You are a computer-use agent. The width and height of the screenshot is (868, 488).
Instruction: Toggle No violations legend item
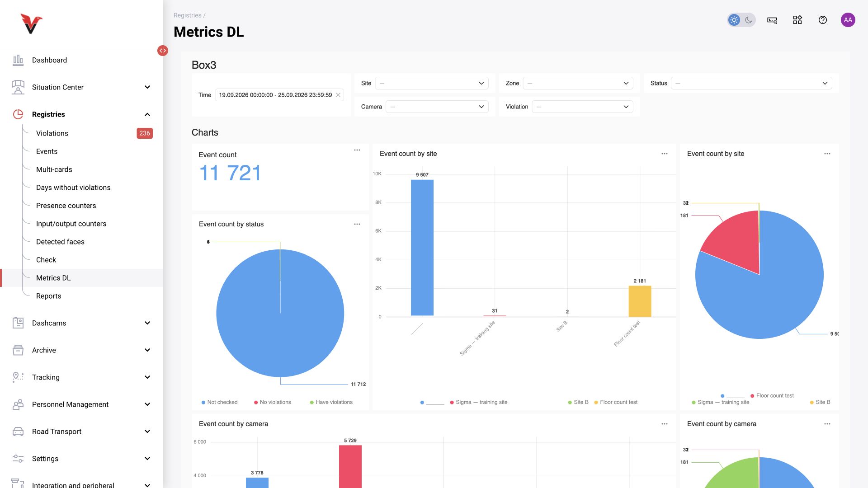click(x=273, y=402)
